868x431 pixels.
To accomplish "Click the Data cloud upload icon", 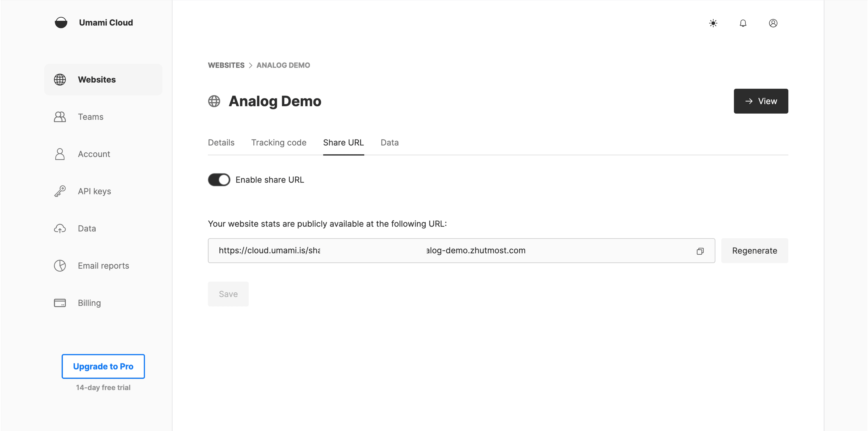I will click(60, 229).
